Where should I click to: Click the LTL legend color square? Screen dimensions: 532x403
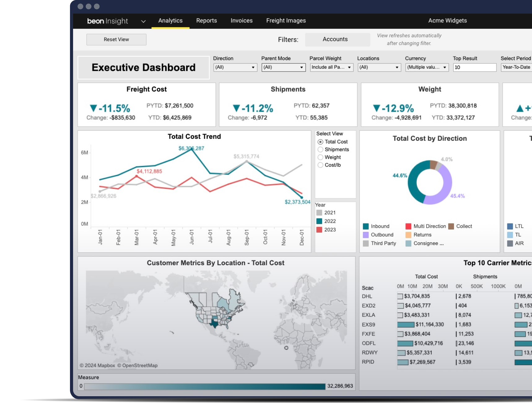coord(510,226)
